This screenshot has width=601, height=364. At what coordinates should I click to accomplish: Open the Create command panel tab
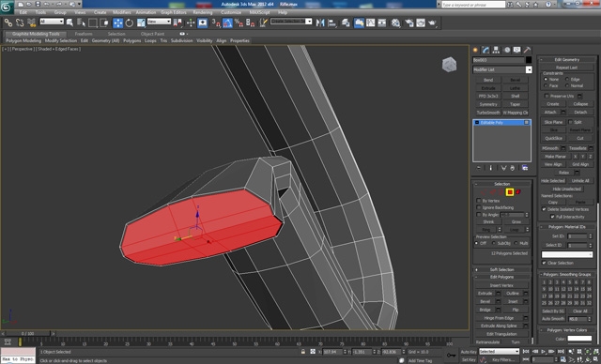476,50
